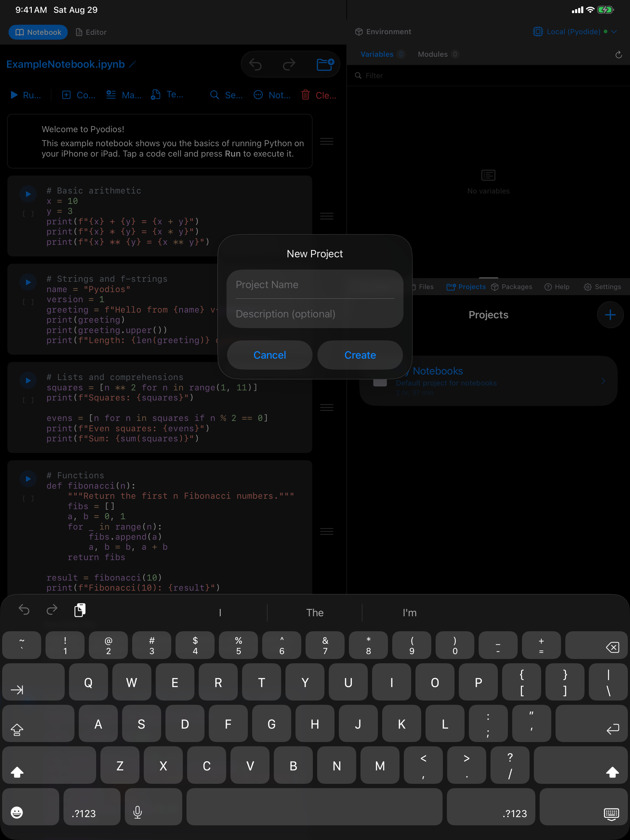Tap the Return key
Image resolution: width=630 pixels, height=840 pixels.
click(x=592, y=723)
